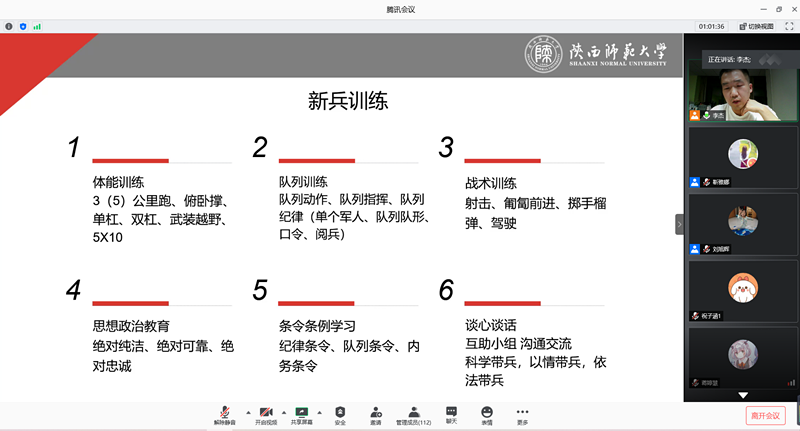This screenshot has width=800, height=431.
Task: Open 共享屏幕 screen sharing
Action: tap(301, 414)
